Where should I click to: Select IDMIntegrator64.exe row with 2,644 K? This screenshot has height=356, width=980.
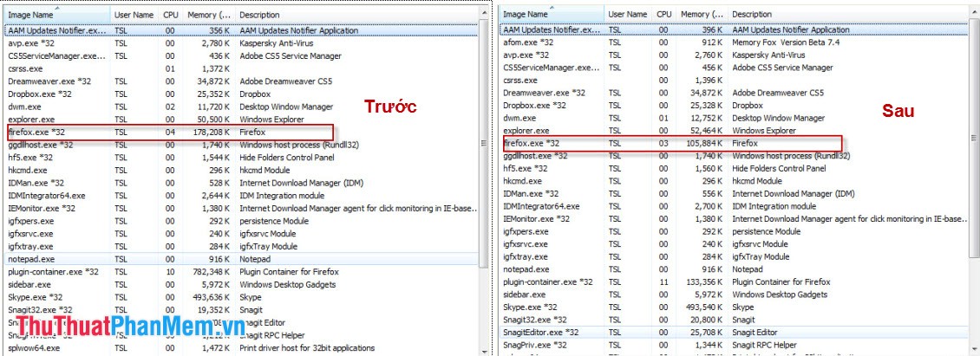point(242,196)
